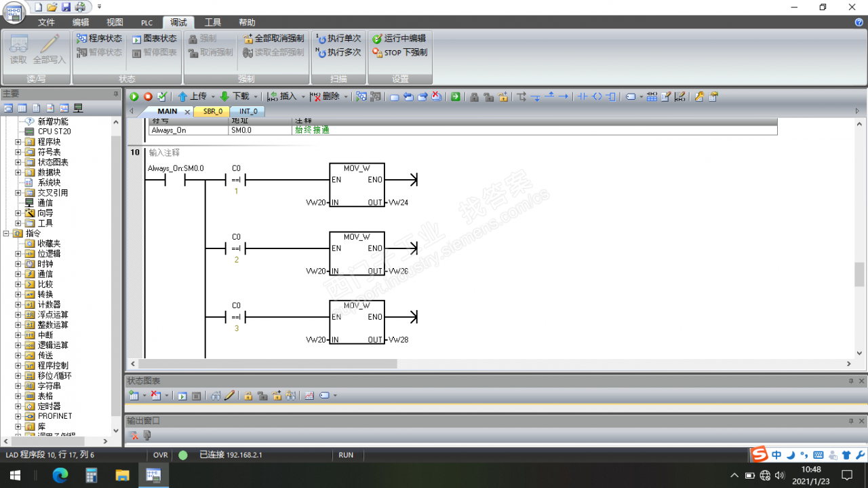Click the add chart icon in 状态图表 toolbar
The height and width of the screenshot is (488, 868).
[134, 396]
